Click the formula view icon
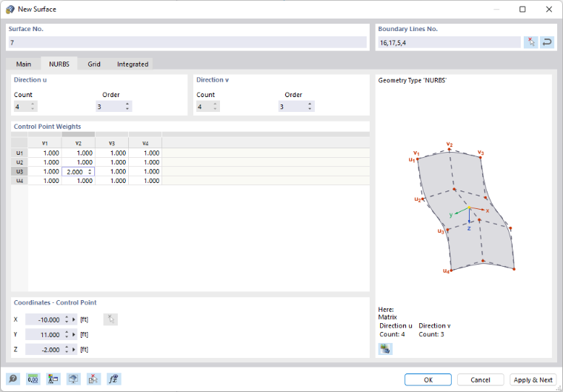 point(114,379)
